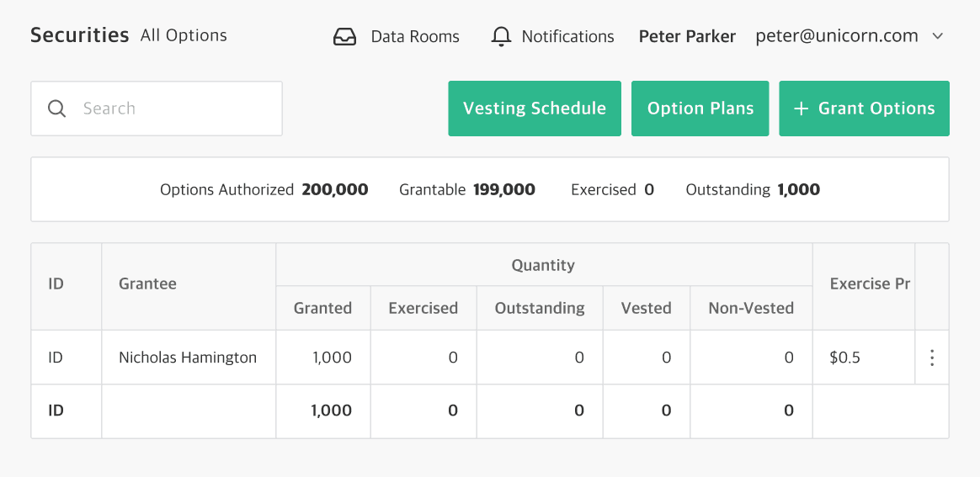Image resolution: width=980 pixels, height=477 pixels.
Task: Click the search magnifier icon
Action: (x=57, y=109)
